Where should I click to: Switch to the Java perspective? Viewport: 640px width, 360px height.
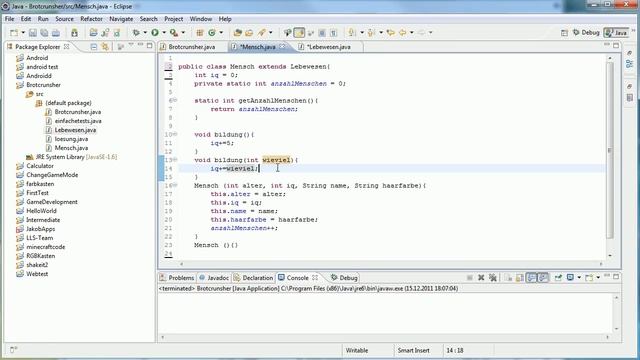[x=616, y=33]
